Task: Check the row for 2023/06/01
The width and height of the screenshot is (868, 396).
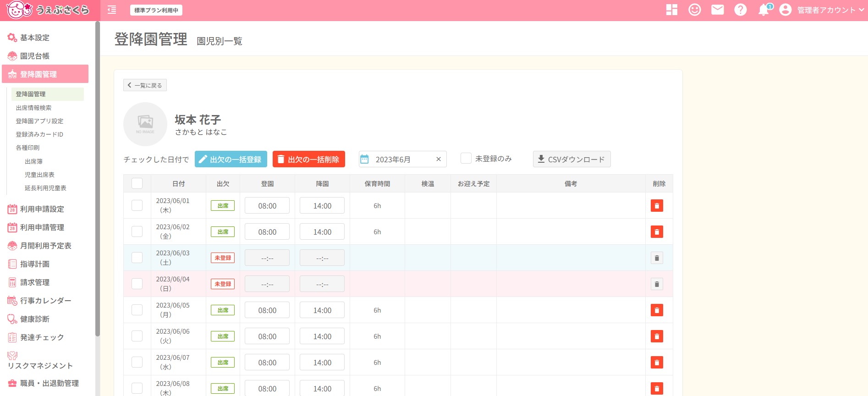Action: click(137, 205)
